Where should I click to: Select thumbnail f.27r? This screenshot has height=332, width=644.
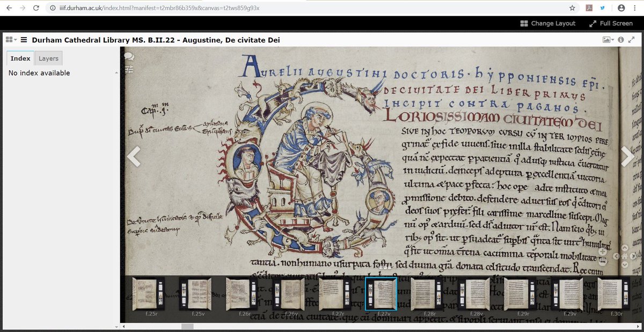point(335,294)
